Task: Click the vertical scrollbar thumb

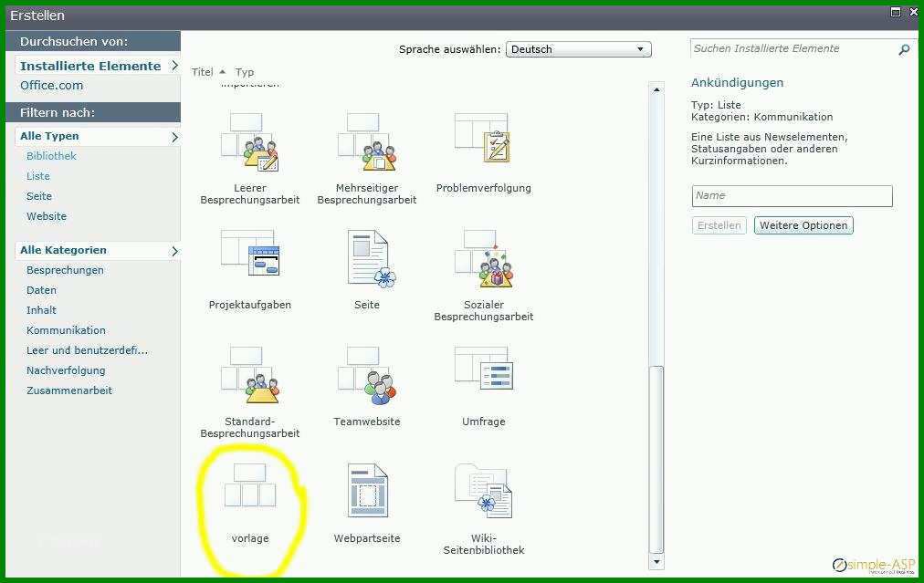Action: (x=656, y=459)
